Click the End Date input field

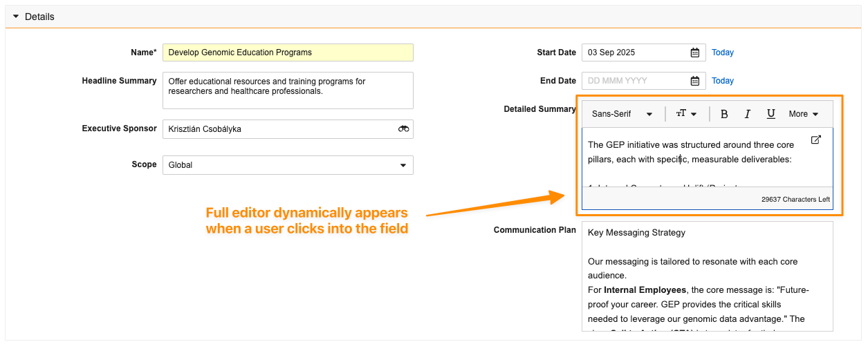635,81
